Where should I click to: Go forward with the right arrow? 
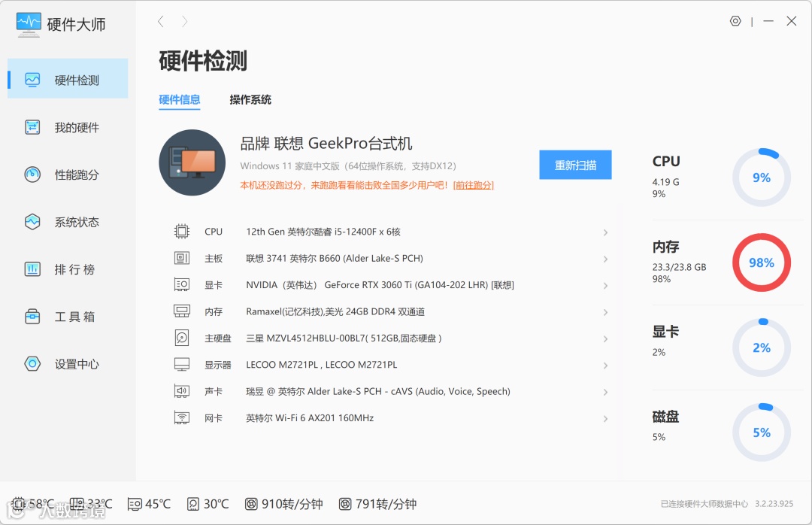click(x=184, y=21)
